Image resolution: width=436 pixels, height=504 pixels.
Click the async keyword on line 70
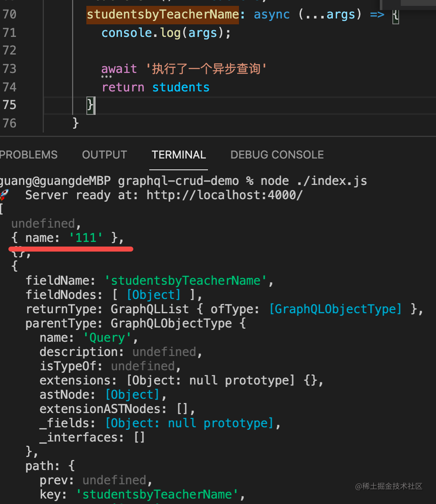pyautogui.click(x=272, y=14)
